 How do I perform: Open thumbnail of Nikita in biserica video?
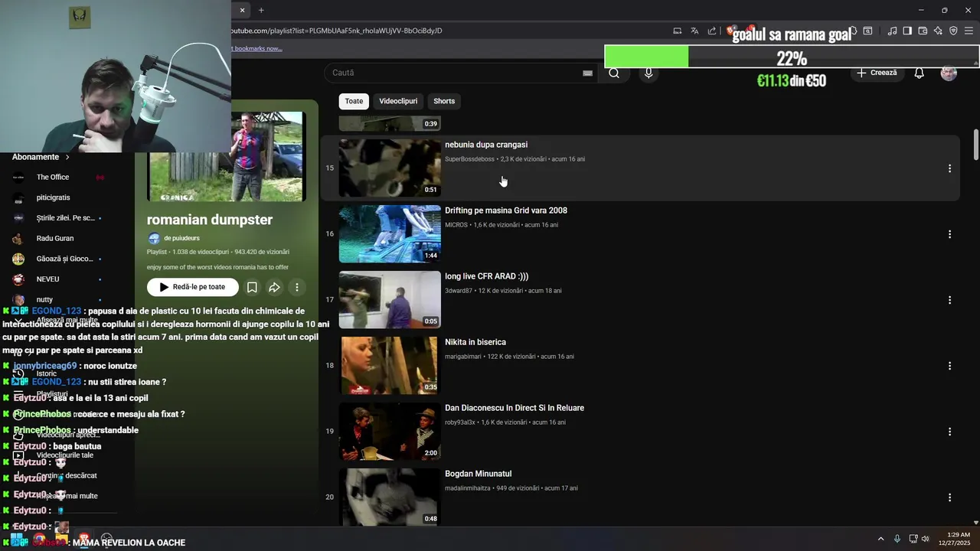390,365
